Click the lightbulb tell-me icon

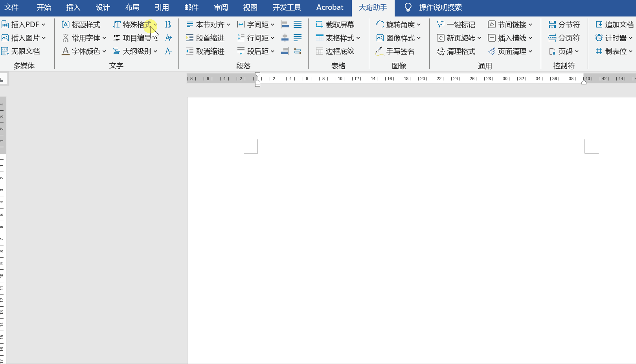tap(408, 7)
